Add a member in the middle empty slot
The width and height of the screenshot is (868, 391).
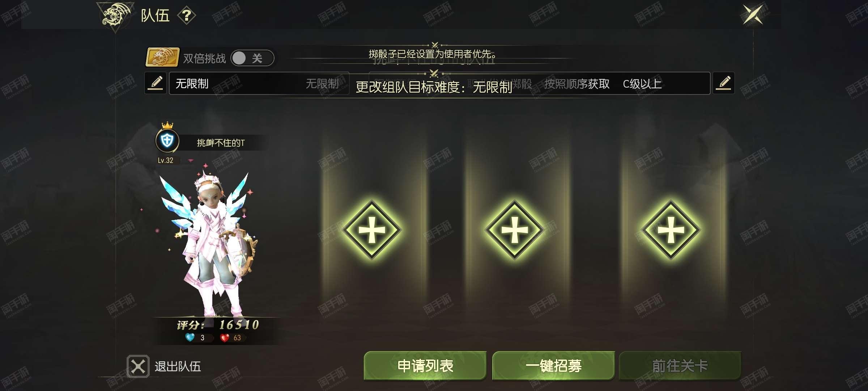point(514,230)
